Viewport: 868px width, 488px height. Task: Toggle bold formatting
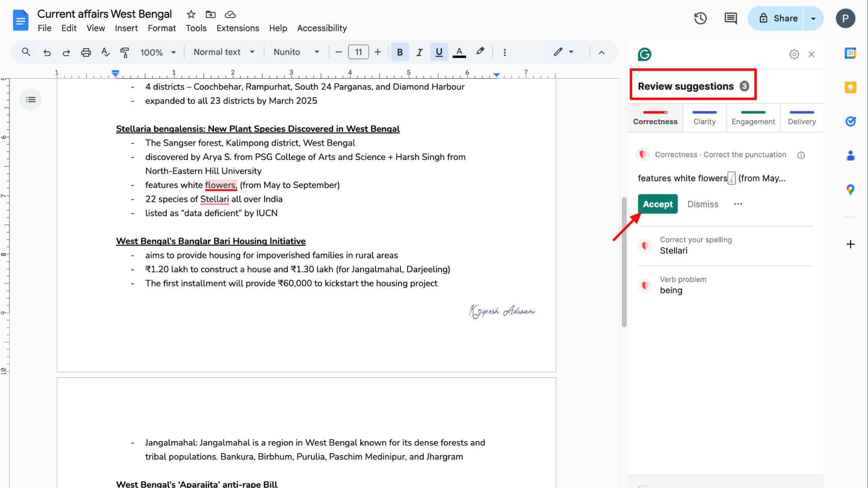(x=400, y=52)
